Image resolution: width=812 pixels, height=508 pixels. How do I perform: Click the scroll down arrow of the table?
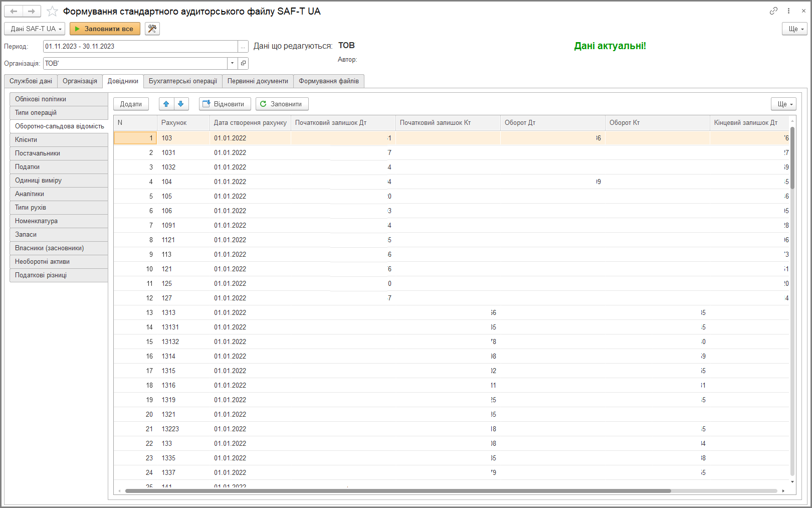point(792,482)
